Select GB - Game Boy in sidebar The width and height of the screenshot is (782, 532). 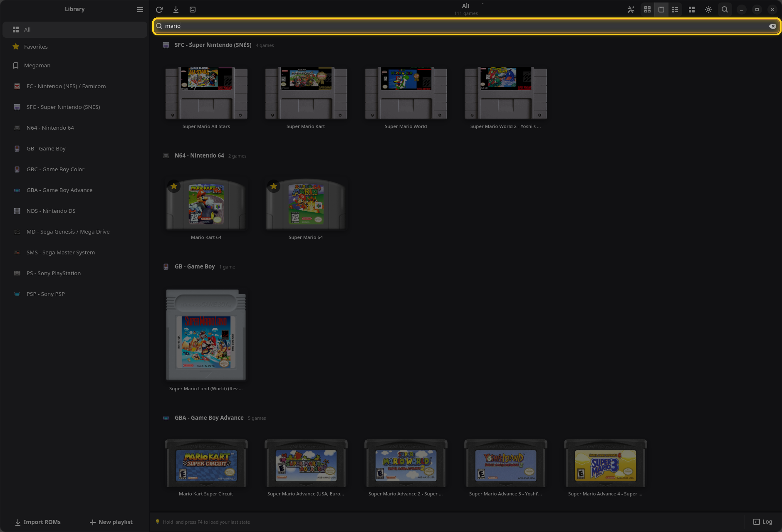[x=75, y=148]
